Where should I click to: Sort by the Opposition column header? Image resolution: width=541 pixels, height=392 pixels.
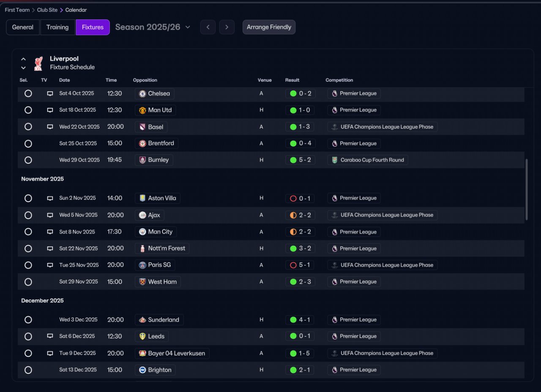[145, 80]
